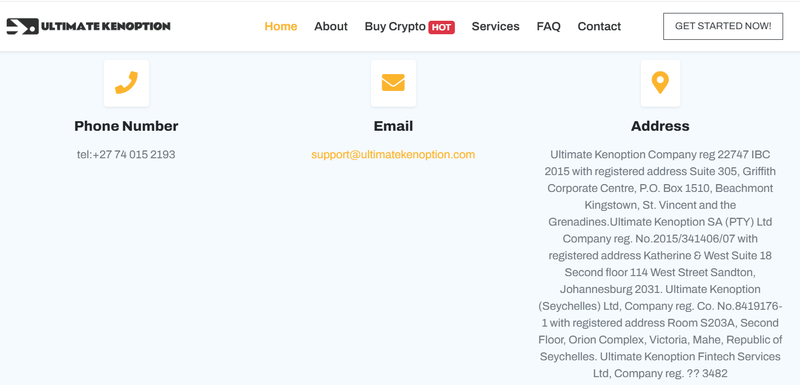Click the line 'Floor, Orion Complex, Victoria, Mahe, Republic of'
Screen dimensions: 800x385
pos(660,340)
